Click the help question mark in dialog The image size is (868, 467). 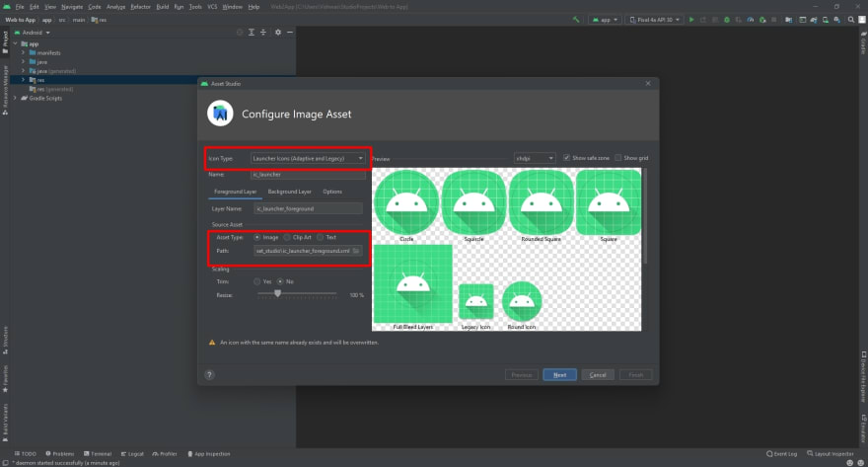coord(209,374)
